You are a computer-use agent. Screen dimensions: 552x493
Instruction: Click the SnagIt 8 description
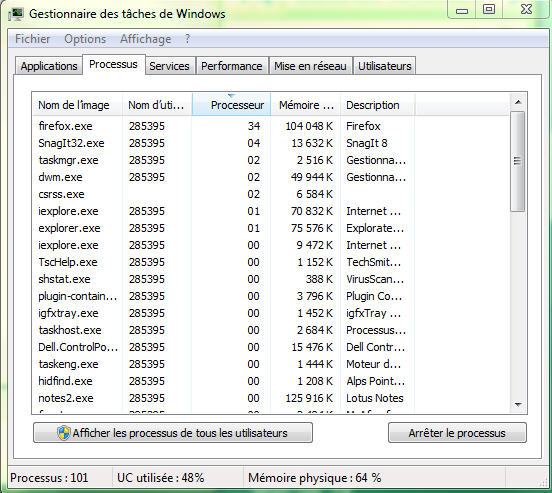366,143
